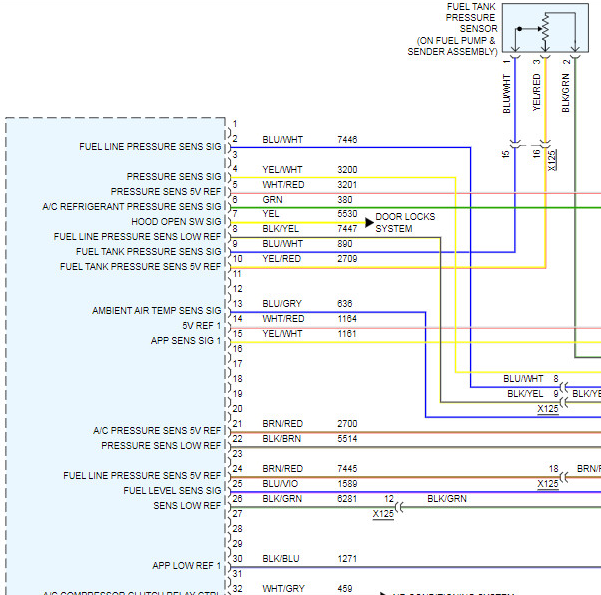
Task: Click the 'FUEL TANK PRESSURE SENS SIG' label
Action: 149,251
